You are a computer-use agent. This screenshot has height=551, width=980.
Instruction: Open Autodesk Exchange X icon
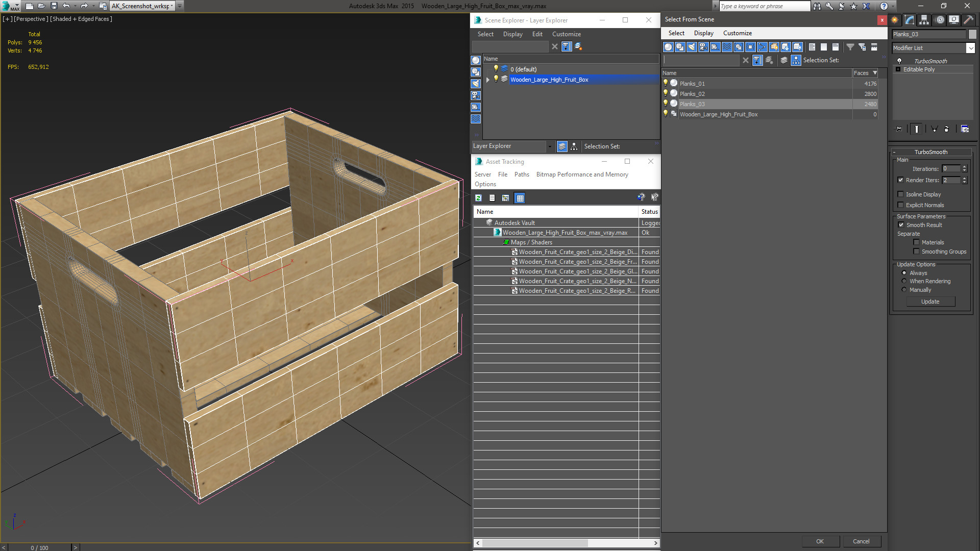866,6
